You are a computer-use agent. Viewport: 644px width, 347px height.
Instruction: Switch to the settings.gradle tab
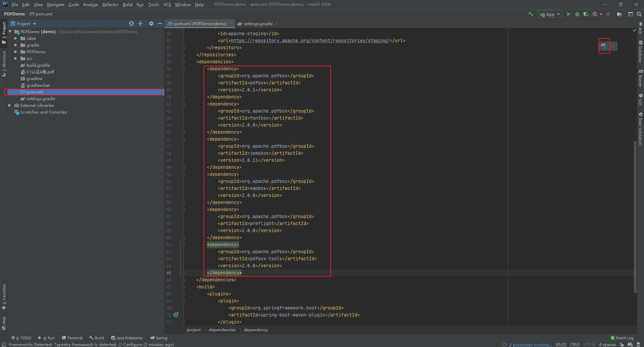click(258, 23)
